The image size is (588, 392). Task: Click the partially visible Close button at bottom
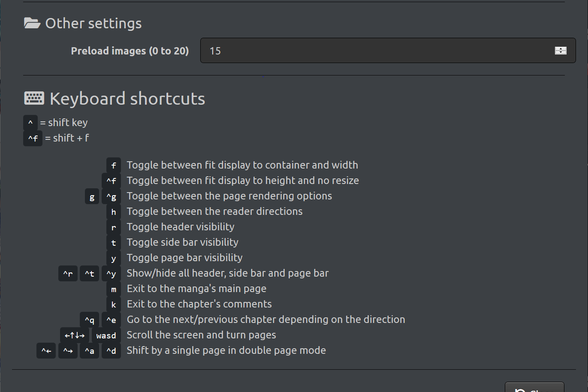click(534, 388)
